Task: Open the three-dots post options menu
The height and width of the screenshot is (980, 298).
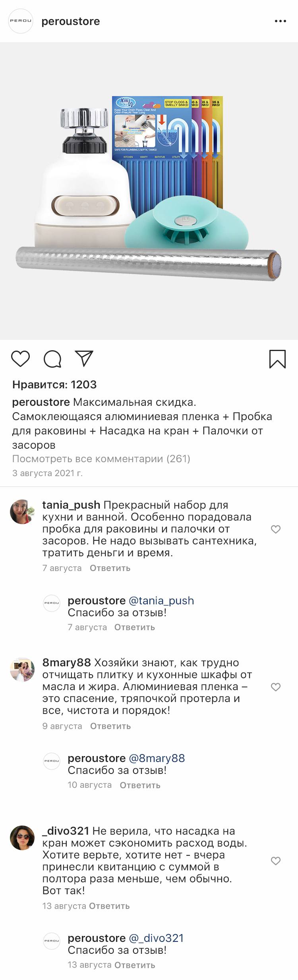Action: 280,21
